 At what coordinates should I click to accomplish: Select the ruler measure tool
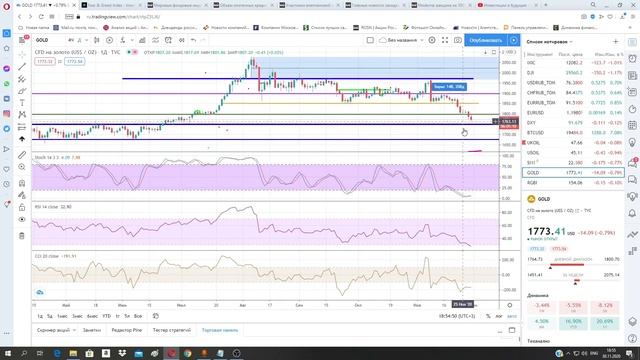[x=22, y=155]
